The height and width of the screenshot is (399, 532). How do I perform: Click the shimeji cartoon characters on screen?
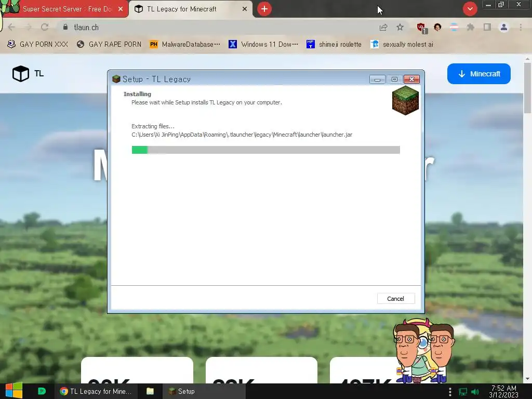pos(424,351)
